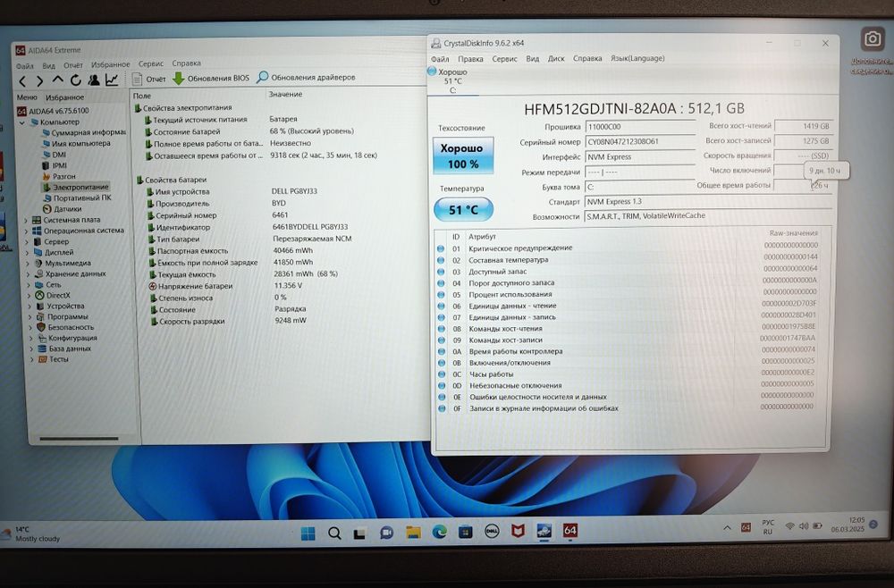Expand the Сеть tree node
The image size is (894, 588).
click(29, 285)
